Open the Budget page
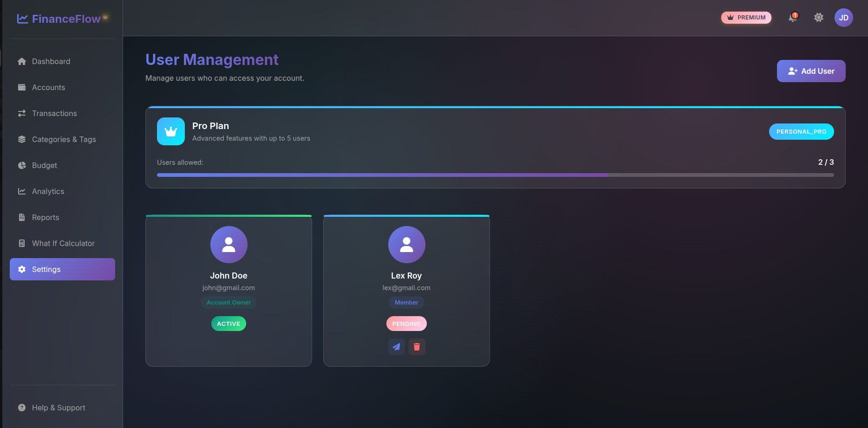The height and width of the screenshot is (428, 868). 45,165
